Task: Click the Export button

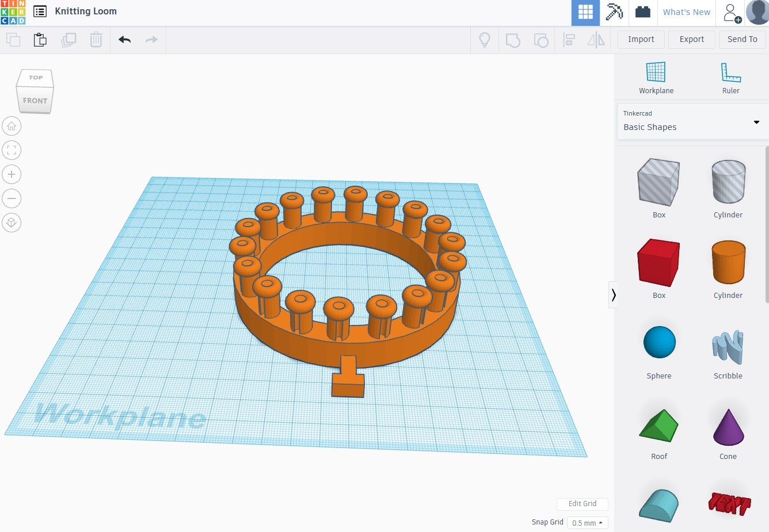Action: (691, 39)
